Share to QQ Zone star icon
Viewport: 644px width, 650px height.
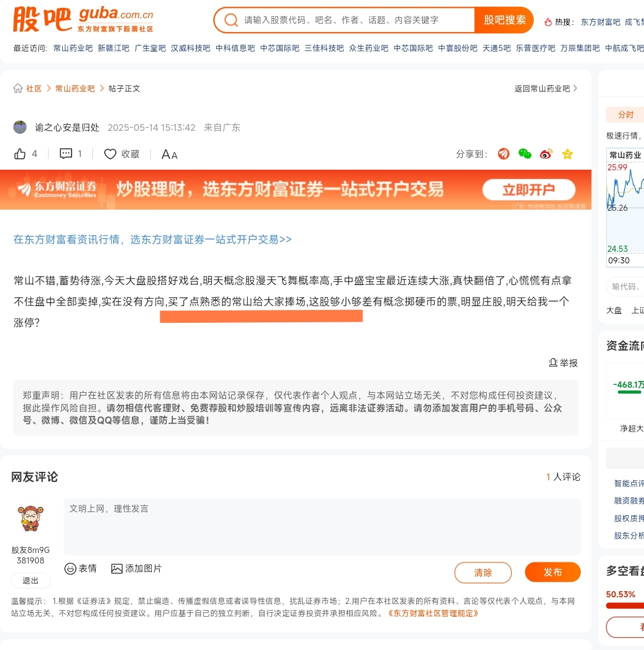pyautogui.click(x=568, y=154)
